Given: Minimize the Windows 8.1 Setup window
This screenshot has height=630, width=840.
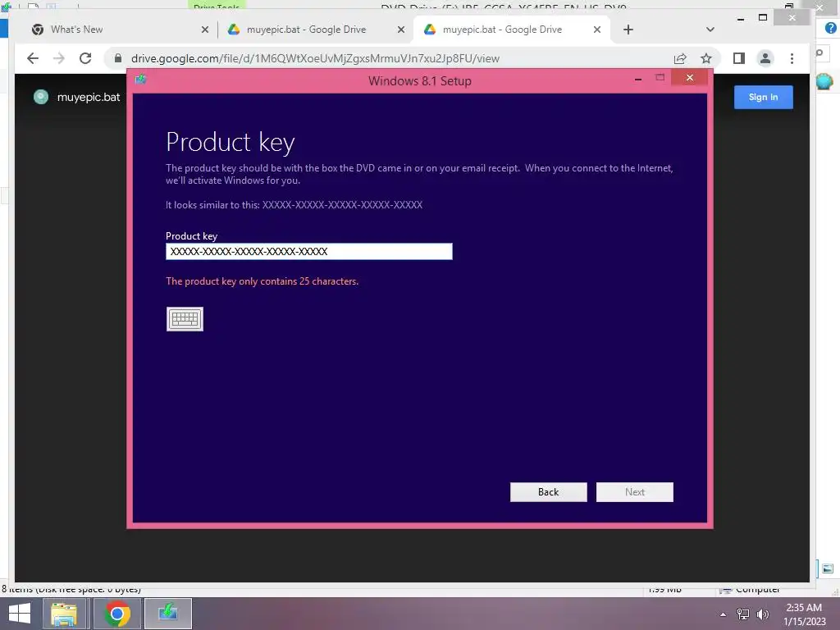Looking at the screenshot, I should tap(638, 79).
